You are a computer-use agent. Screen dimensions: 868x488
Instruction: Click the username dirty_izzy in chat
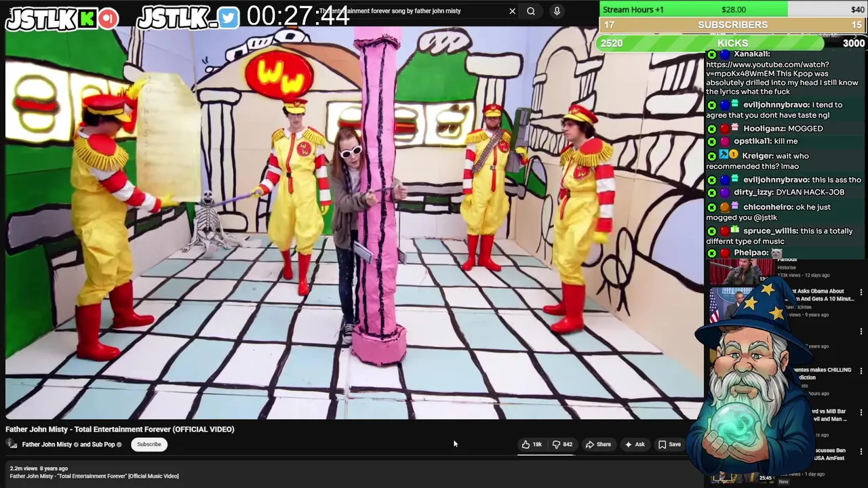753,192
